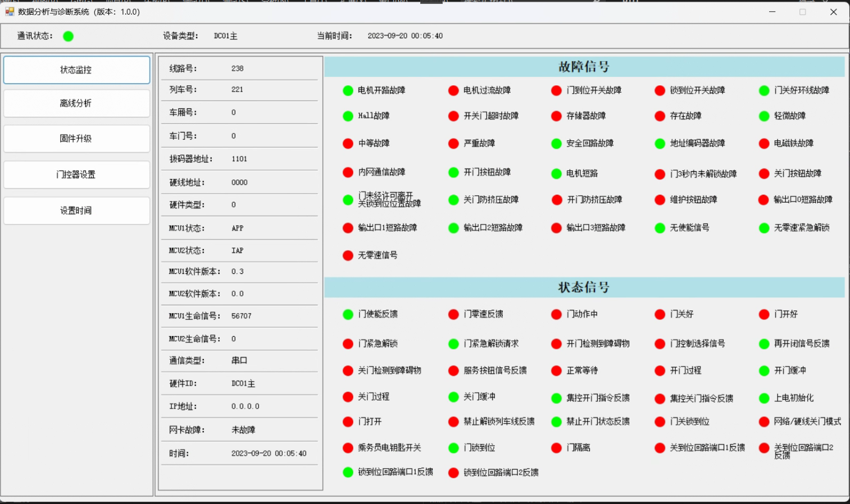
Task: Click the 安全回路故障 green indicator
Action: click(x=556, y=144)
